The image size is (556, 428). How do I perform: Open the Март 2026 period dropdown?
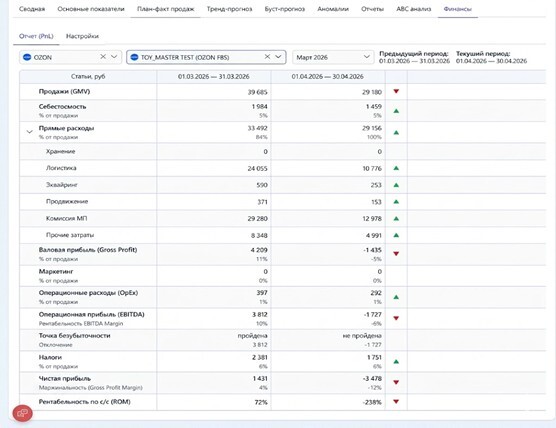[333, 57]
